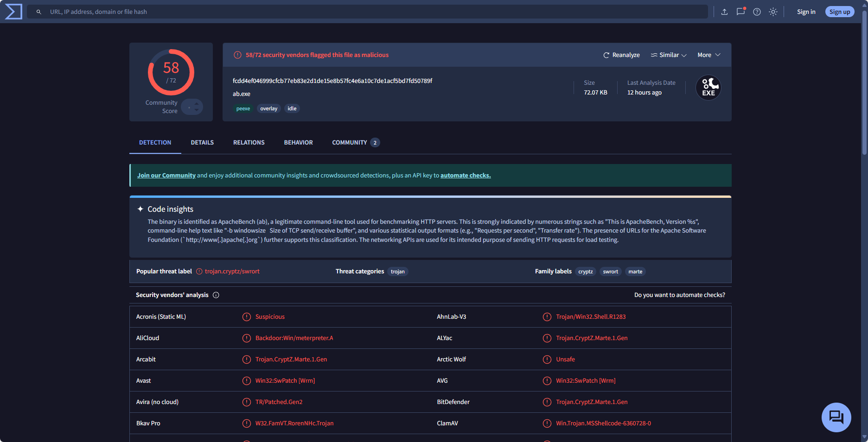Viewport: 868px width, 442px height.
Task: Focus the URL, IP, domain or hash search field
Action: coord(367,12)
